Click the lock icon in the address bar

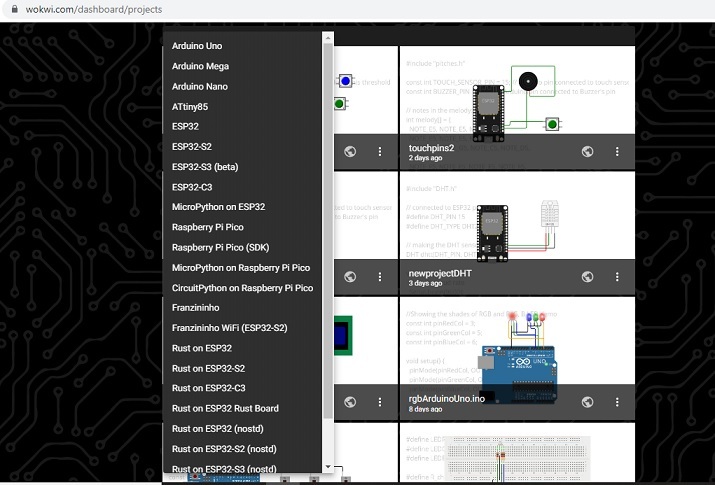8,9
